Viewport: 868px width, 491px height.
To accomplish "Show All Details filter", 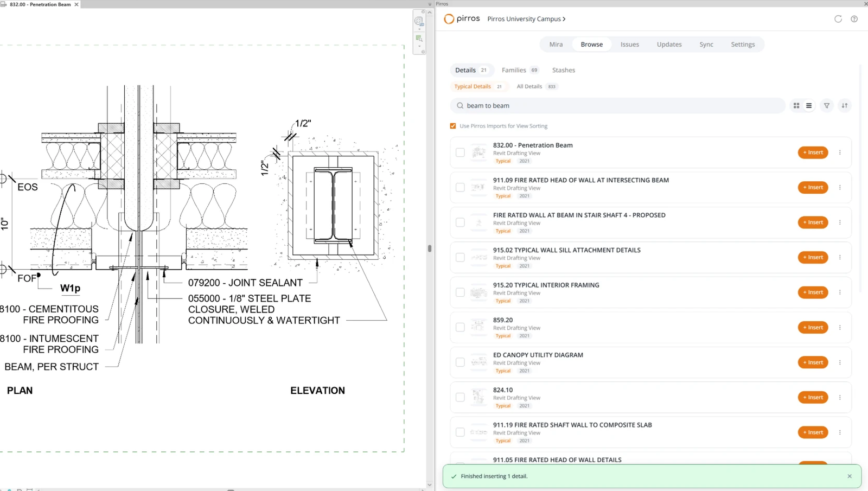I will click(536, 86).
